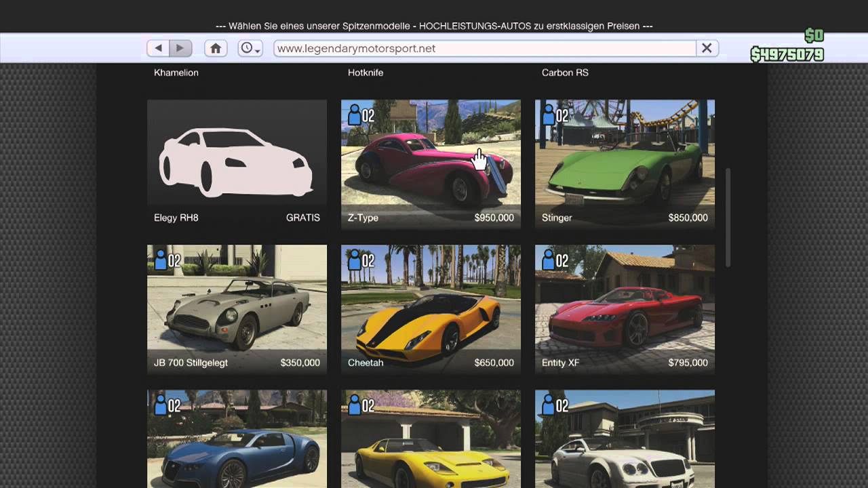868x488 pixels.
Task: Click the HOCHLEISTUNGS-AUTOS tagline banner
Action: [434, 26]
